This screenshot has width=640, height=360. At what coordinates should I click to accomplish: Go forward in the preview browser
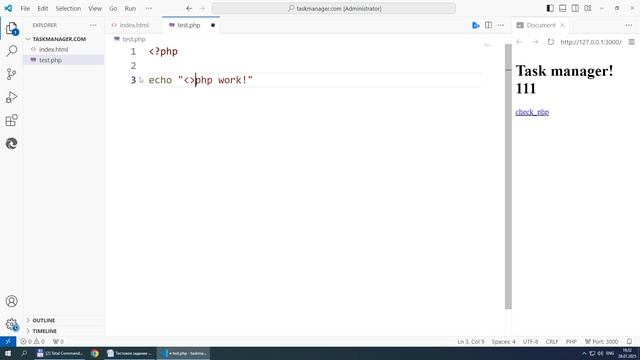[535, 42]
